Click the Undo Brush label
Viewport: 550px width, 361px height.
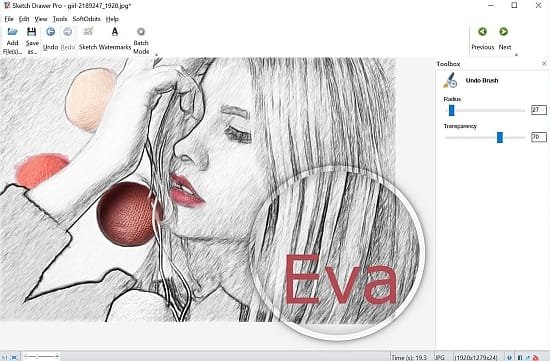(x=482, y=80)
